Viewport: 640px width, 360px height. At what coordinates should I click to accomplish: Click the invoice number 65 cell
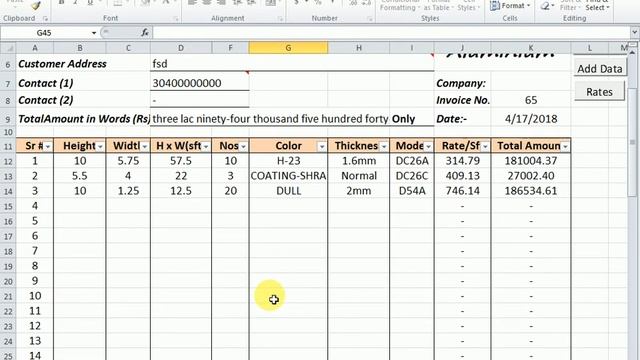tap(531, 100)
